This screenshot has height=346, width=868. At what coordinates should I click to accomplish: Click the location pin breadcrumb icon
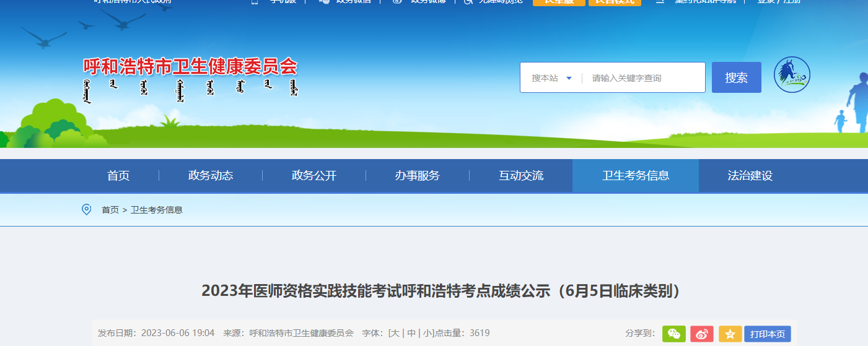pyautogui.click(x=87, y=210)
